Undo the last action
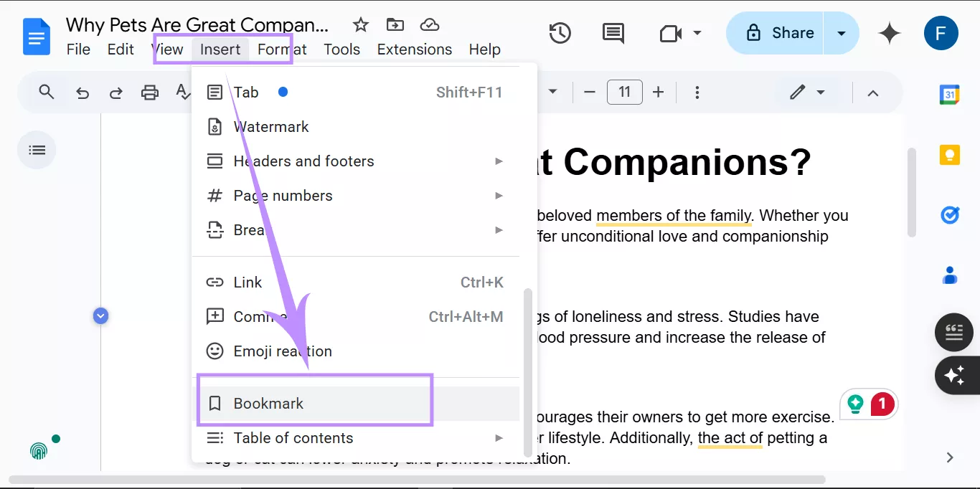 [83, 92]
